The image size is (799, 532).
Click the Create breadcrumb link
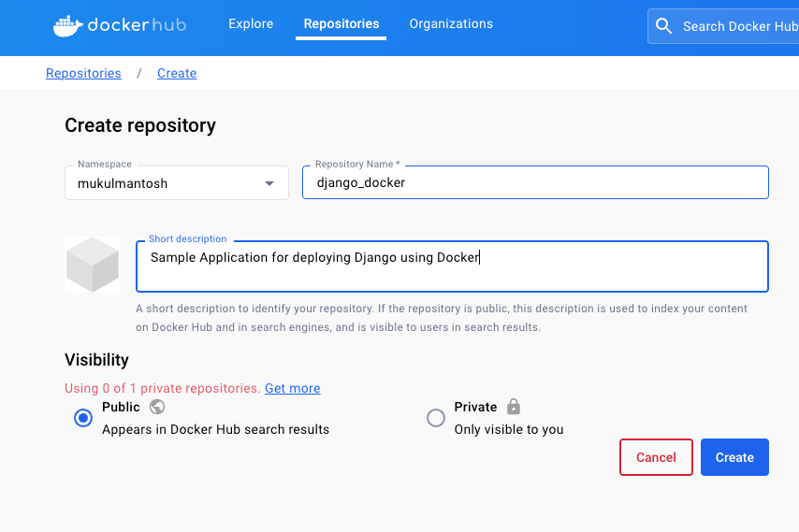coord(177,73)
